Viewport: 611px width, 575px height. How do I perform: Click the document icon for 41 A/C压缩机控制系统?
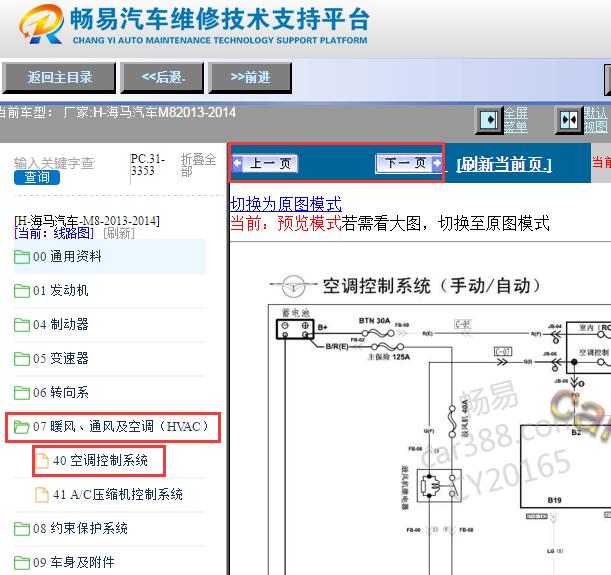coord(42,495)
